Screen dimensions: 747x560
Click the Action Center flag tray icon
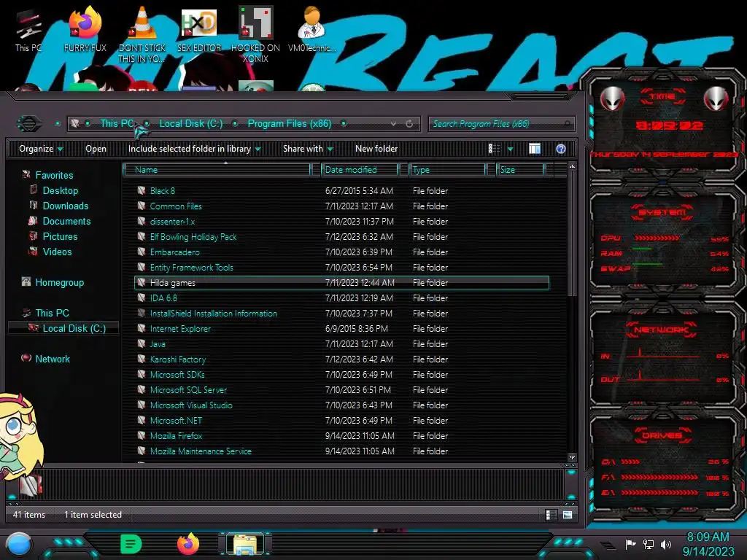[630, 544]
